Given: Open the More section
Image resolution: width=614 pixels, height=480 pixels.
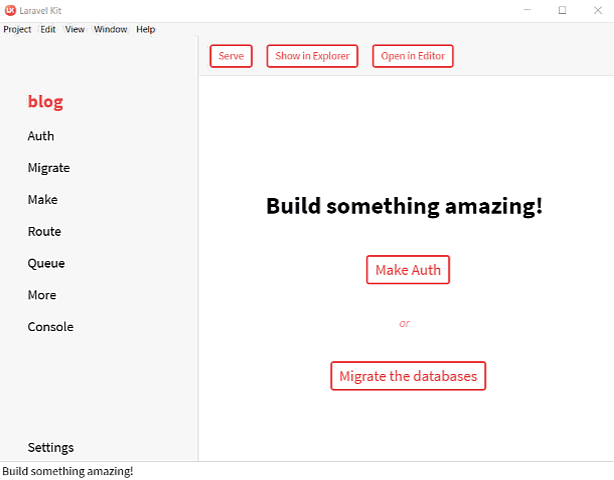Looking at the screenshot, I should 42,295.
